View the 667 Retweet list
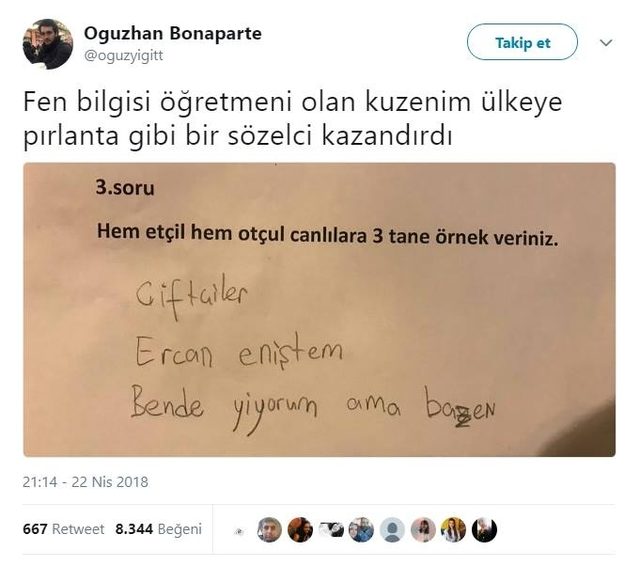This screenshot has width=640, height=566. point(63,529)
